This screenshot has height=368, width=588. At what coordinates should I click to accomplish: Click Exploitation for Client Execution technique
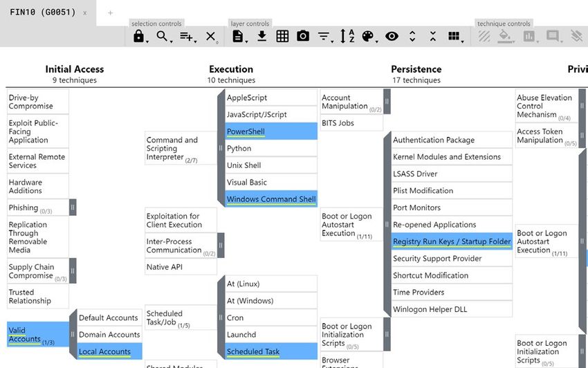181,220
